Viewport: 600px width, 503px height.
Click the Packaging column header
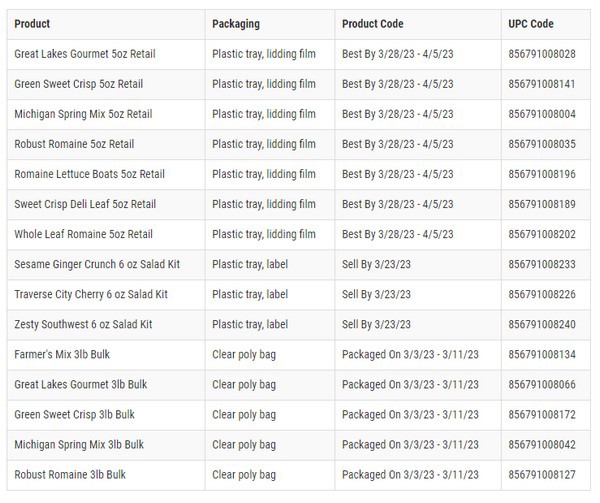(x=236, y=23)
